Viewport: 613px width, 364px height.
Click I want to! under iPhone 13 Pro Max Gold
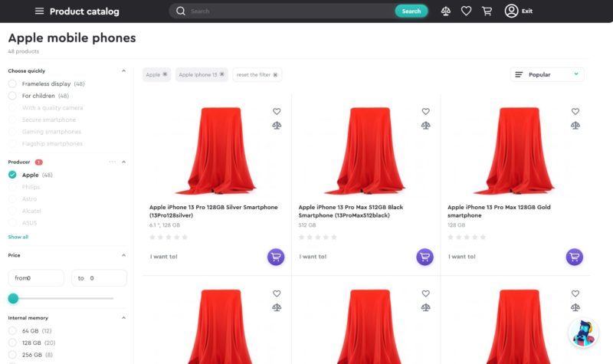pos(462,257)
